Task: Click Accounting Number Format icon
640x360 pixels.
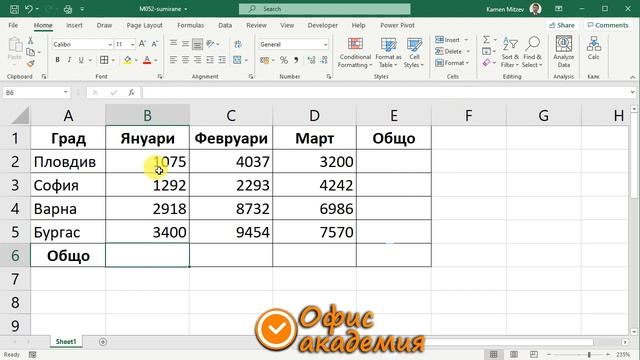Action: (264, 60)
